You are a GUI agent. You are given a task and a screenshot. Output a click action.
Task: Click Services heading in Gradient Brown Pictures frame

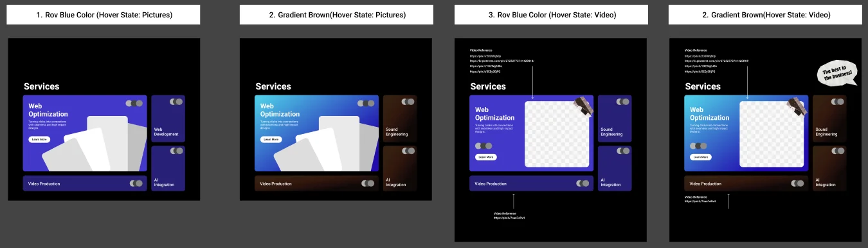pyautogui.click(x=273, y=86)
